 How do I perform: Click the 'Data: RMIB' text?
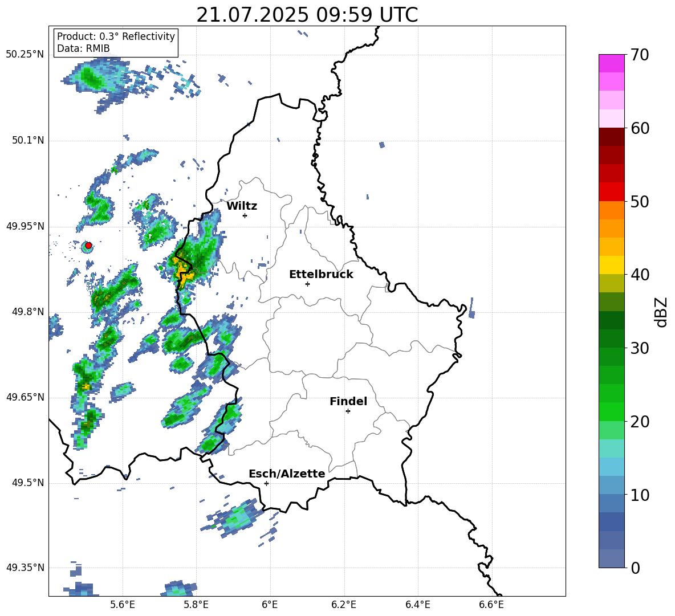83,48
